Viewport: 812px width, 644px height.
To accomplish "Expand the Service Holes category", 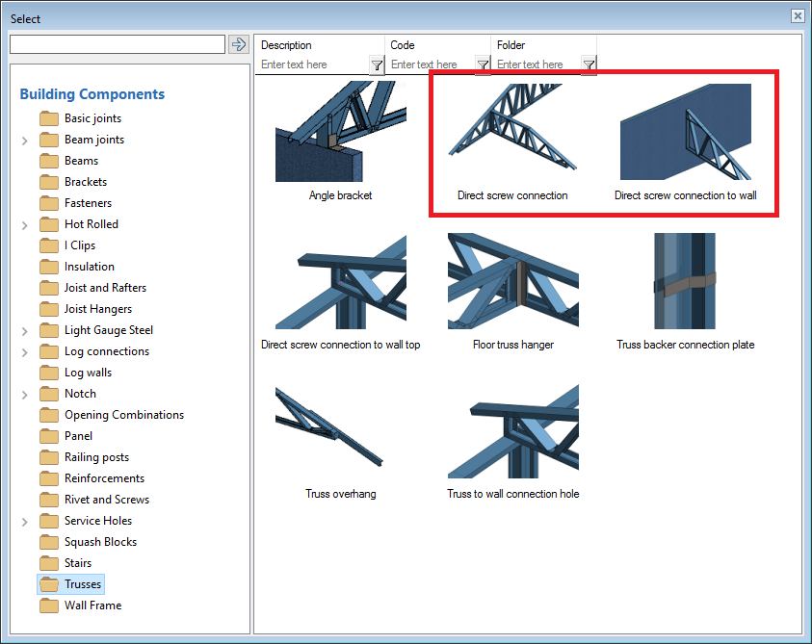I will pyautogui.click(x=24, y=520).
